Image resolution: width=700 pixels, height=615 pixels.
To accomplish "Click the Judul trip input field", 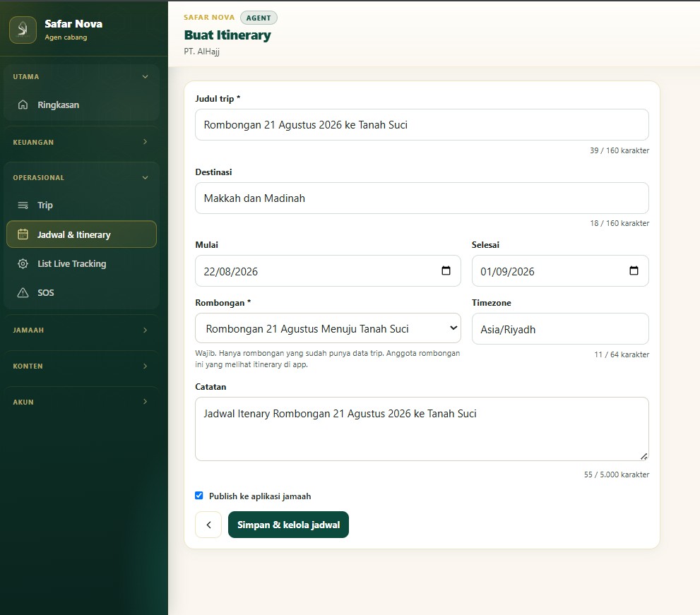I will tap(422, 125).
